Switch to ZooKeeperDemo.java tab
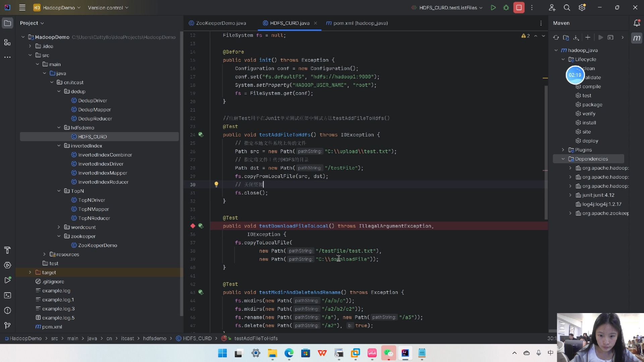Screen dimensions: 644x362 [217, 23]
